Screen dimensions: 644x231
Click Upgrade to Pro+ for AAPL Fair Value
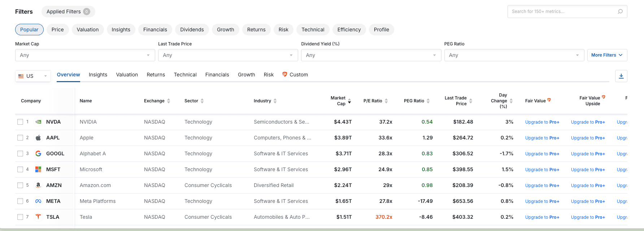[x=542, y=138]
